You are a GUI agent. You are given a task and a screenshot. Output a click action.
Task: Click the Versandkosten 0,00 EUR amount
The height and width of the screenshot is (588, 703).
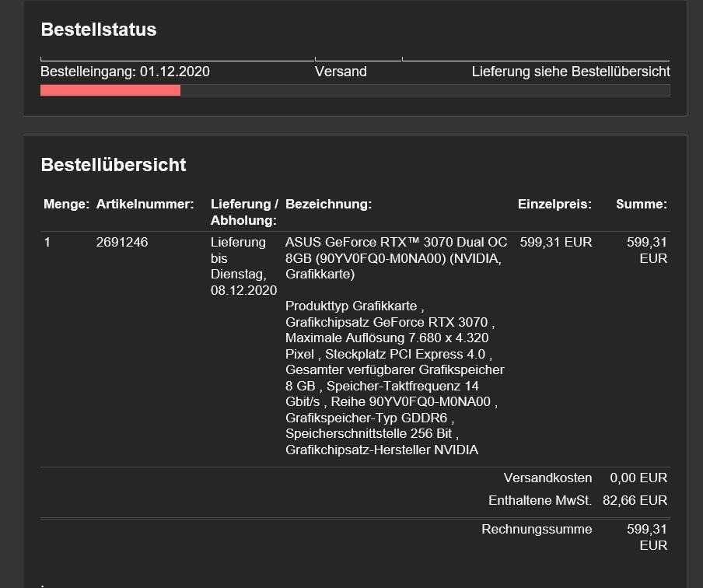(x=638, y=478)
